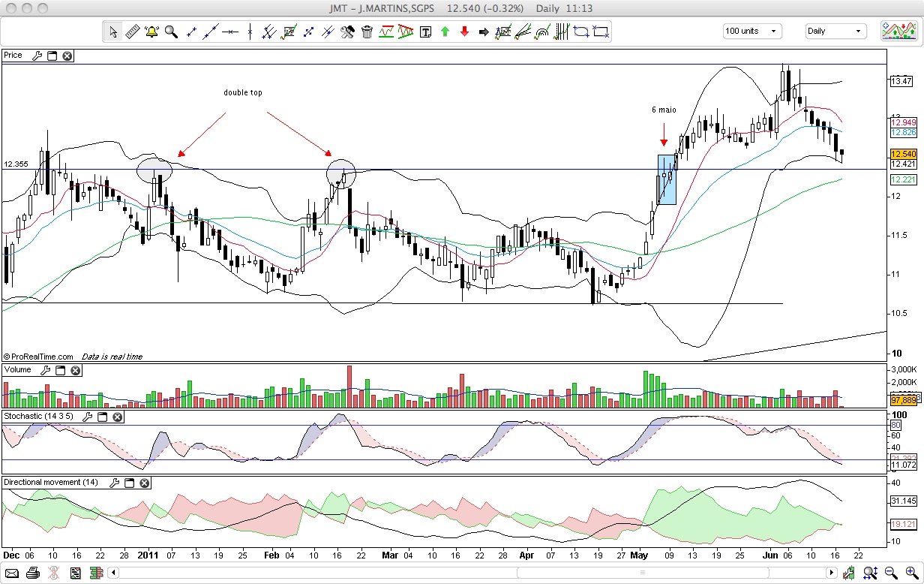
Task: Open the hammer-and-wrench tools settings
Action: (x=347, y=32)
